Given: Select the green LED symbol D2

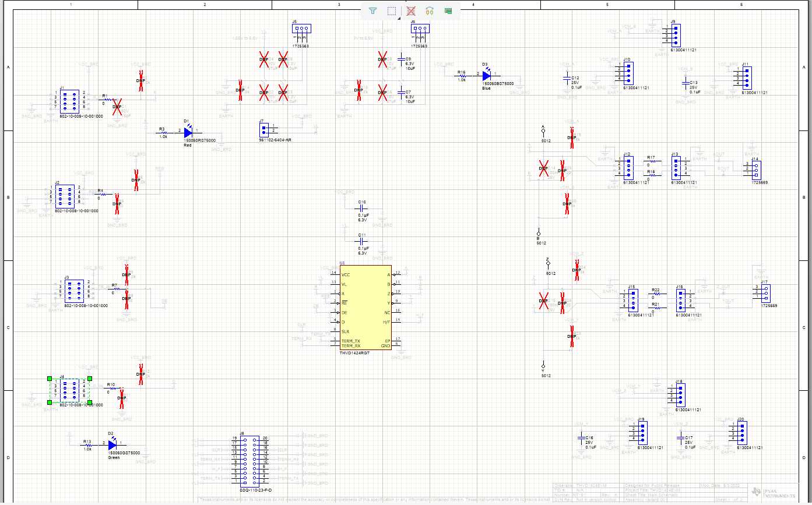Looking at the screenshot, I should (113, 444).
